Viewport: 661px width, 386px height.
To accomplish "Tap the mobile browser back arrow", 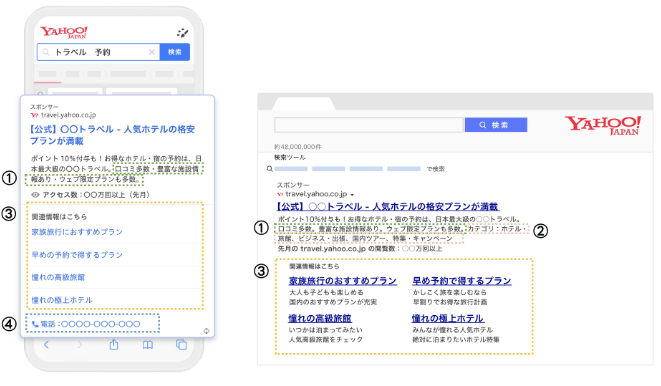I will click(x=46, y=345).
